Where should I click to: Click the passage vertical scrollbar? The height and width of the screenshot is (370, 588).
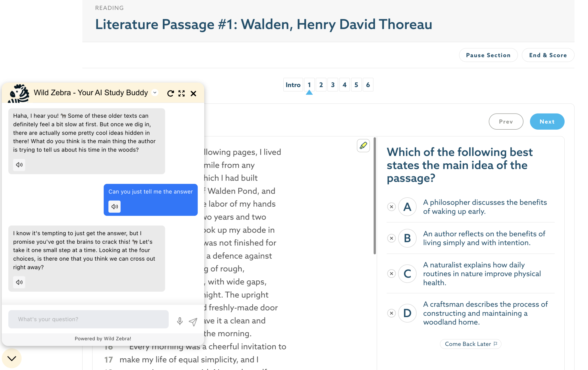click(x=375, y=196)
